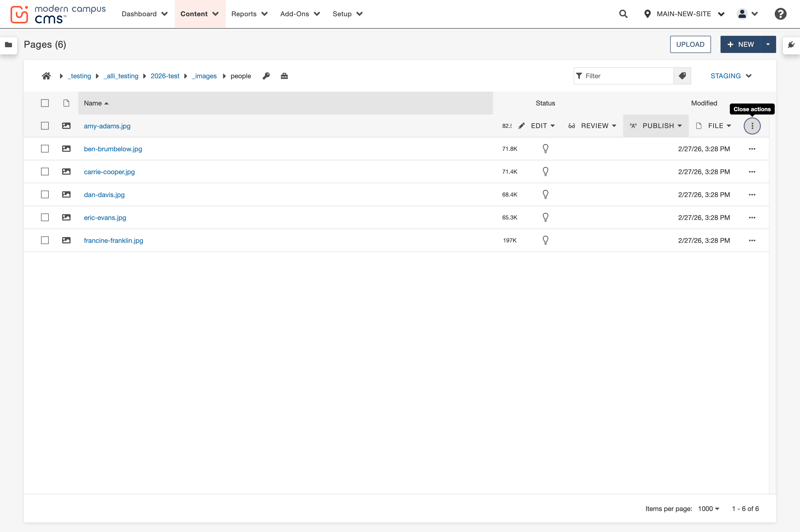The height and width of the screenshot is (532, 800).
Task: Navigate to 2026-test breadcrumb folder
Action: tap(165, 76)
